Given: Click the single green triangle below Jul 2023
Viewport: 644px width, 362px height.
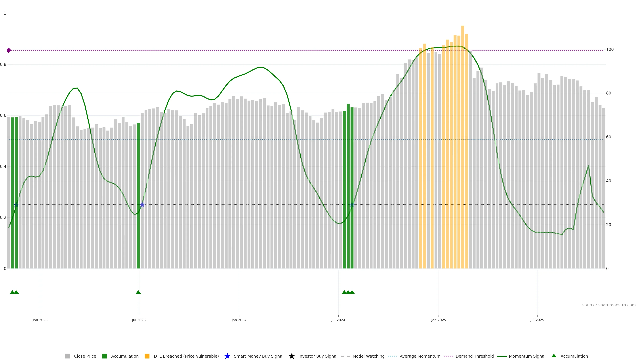Looking at the screenshot, I should point(138,292).
